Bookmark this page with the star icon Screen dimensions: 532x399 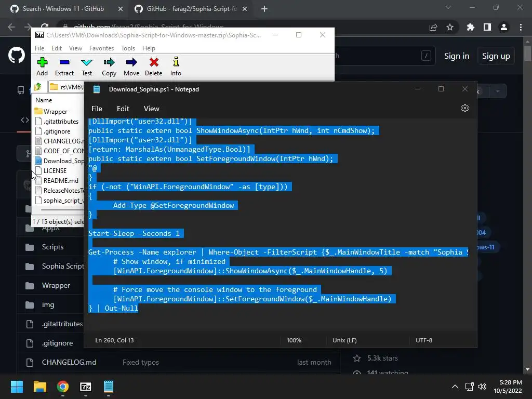tap(450, 27)
